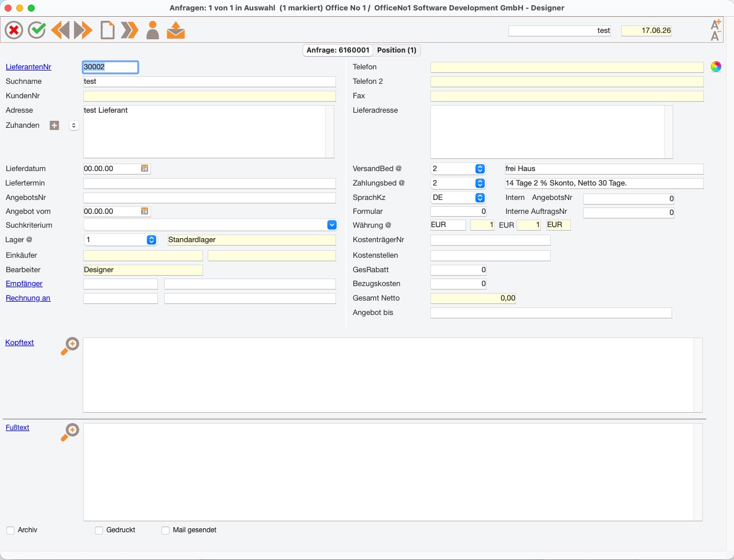
Task: Open the Empfänger link
Action: coord(24,284)
